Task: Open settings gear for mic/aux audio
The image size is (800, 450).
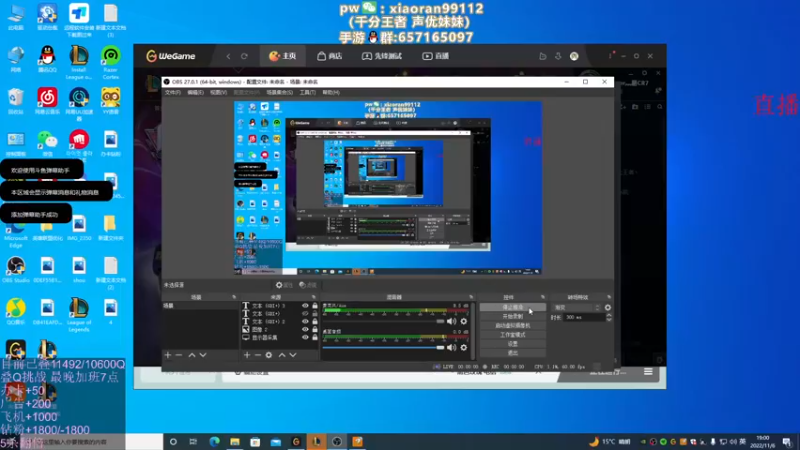Action: (464, 321)
